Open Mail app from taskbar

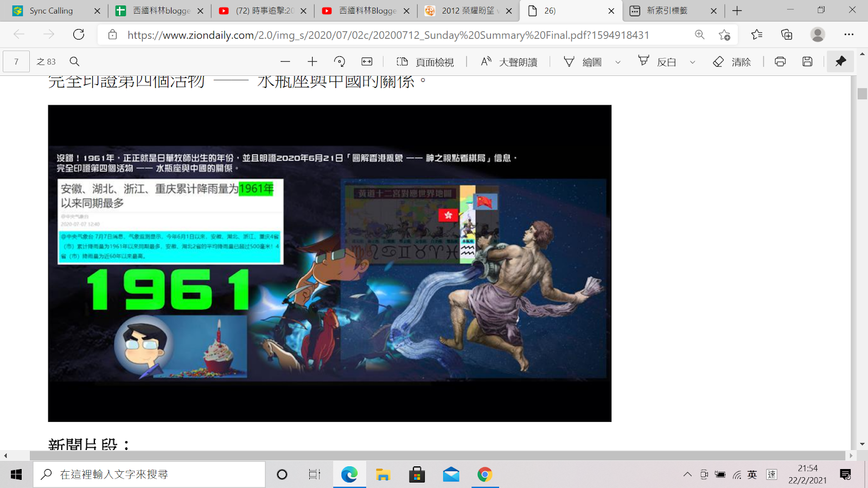pyautogui.click(x=451, y=474)
